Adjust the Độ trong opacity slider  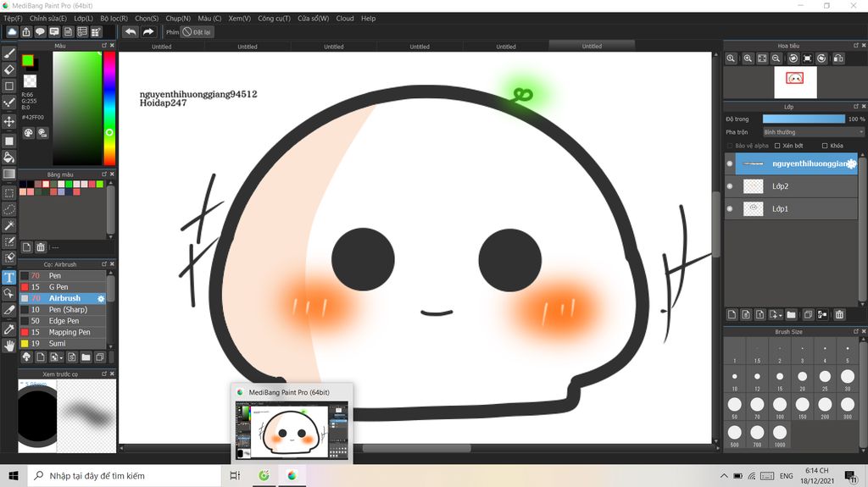pyautogui.click(x=804, y=119)
